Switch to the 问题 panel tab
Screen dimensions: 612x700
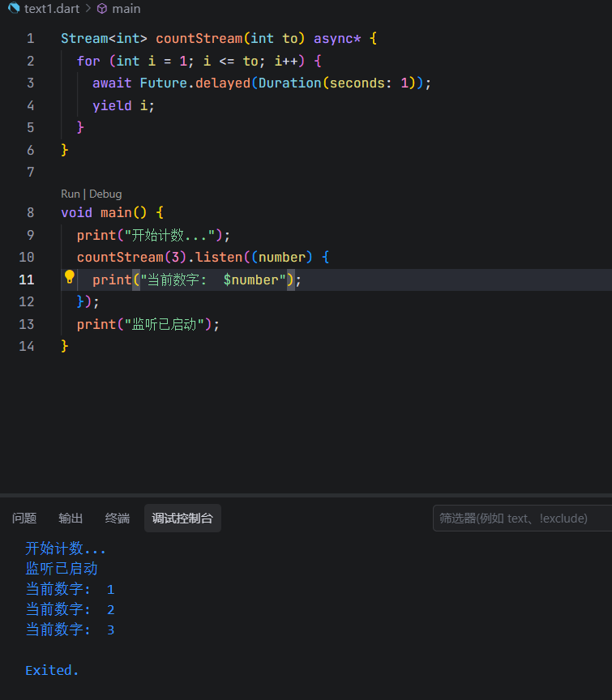24,518
